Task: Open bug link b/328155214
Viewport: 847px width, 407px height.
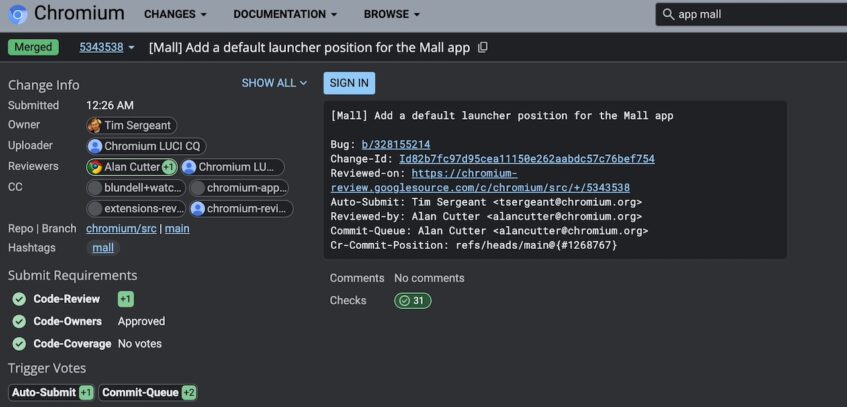Action: (x=396, y=144)
